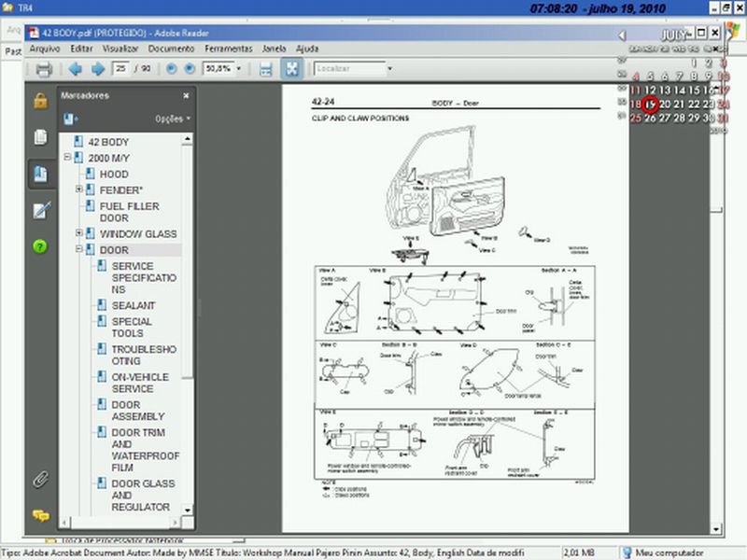Click the zoom percentage field

point(218,68)
